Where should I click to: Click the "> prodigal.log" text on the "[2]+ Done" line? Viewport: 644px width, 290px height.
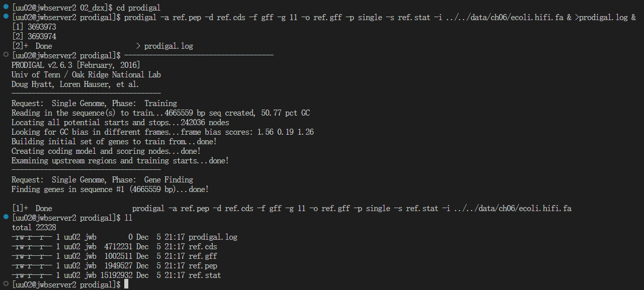point(165,46)
